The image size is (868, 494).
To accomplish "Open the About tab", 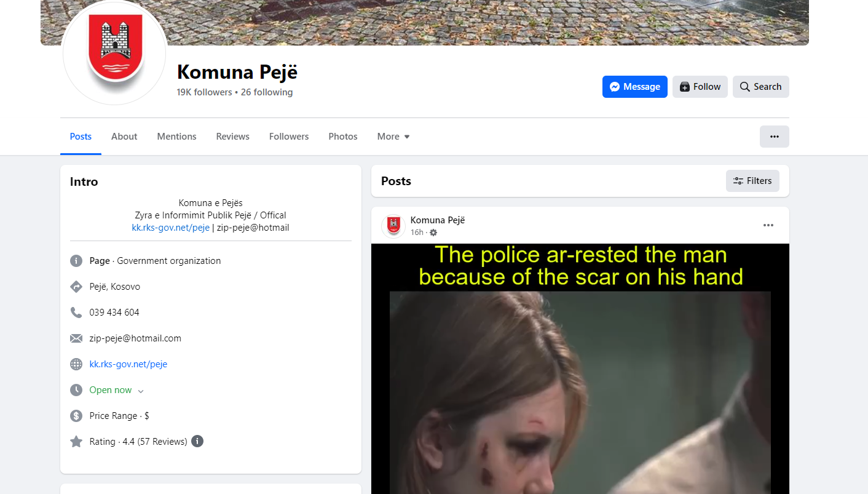I will (124, 137).
